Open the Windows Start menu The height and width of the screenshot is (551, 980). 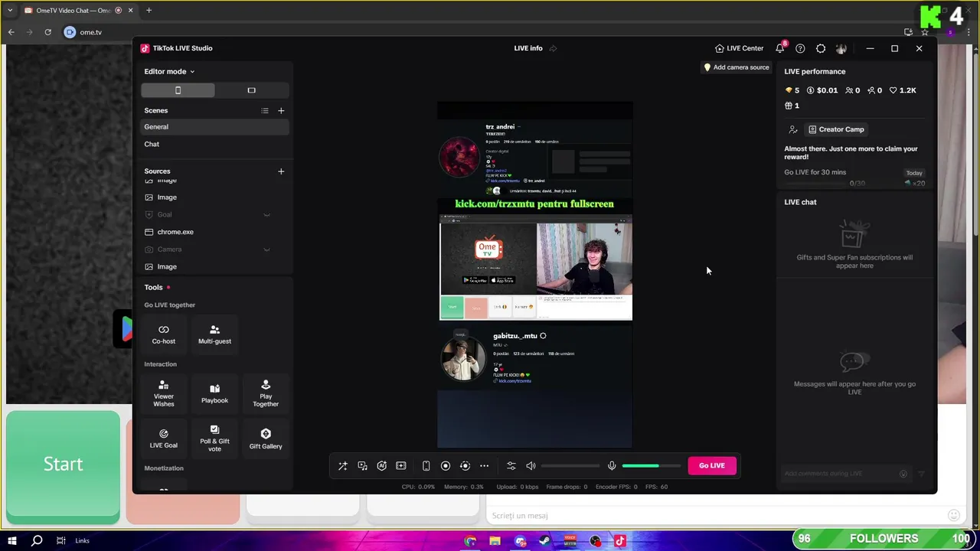[x=12, y=540]
